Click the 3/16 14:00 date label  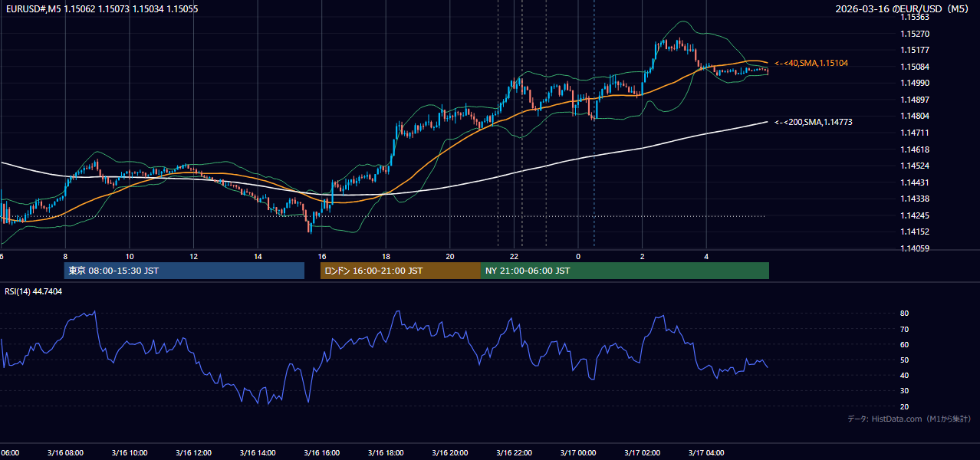(x=258, y=452)
